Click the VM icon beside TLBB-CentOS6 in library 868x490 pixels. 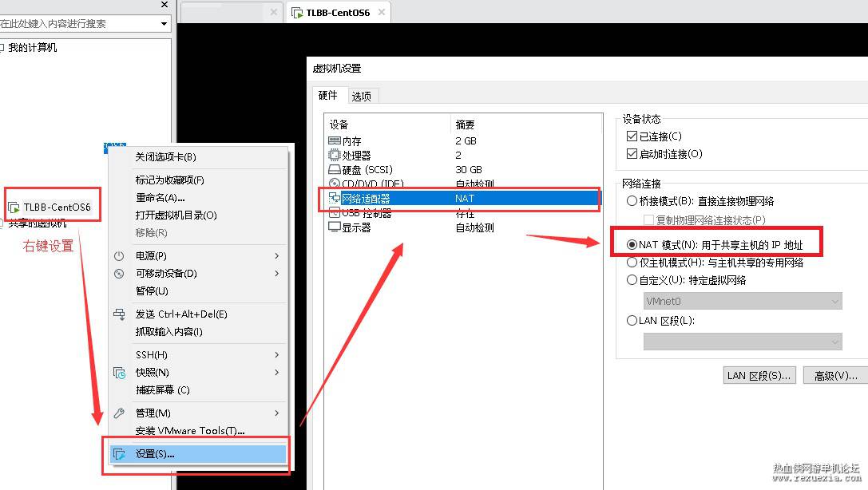[14, 208]
